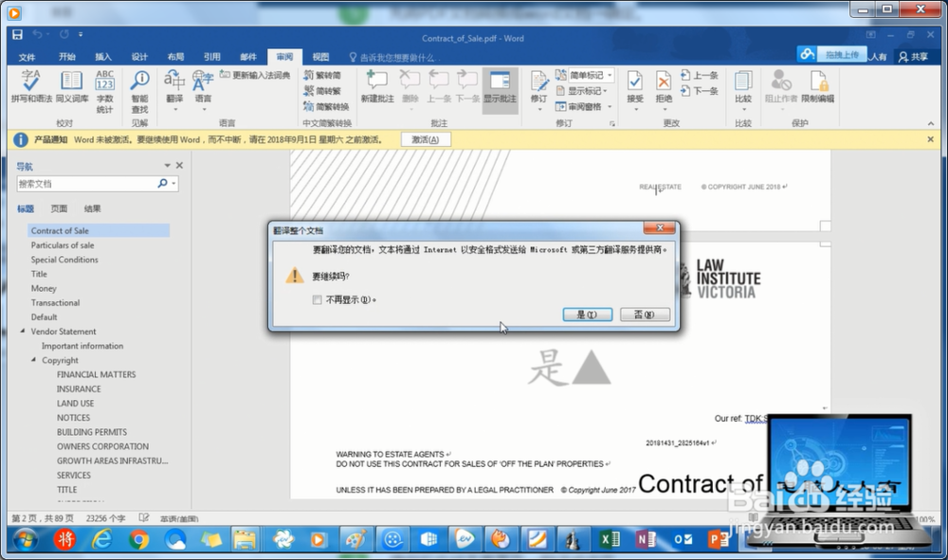Open Simplified/Traditional conversion options
This screenshot has height=560, width=948.
point(326,106)
